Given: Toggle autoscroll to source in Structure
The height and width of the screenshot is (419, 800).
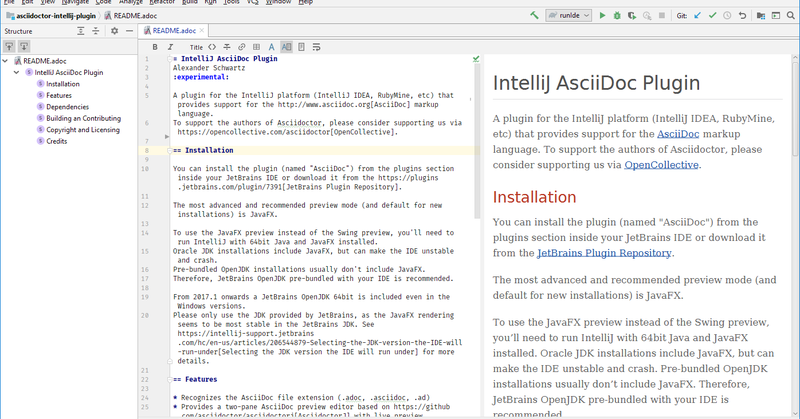Looking at the screenshot, I should point(9,46).
